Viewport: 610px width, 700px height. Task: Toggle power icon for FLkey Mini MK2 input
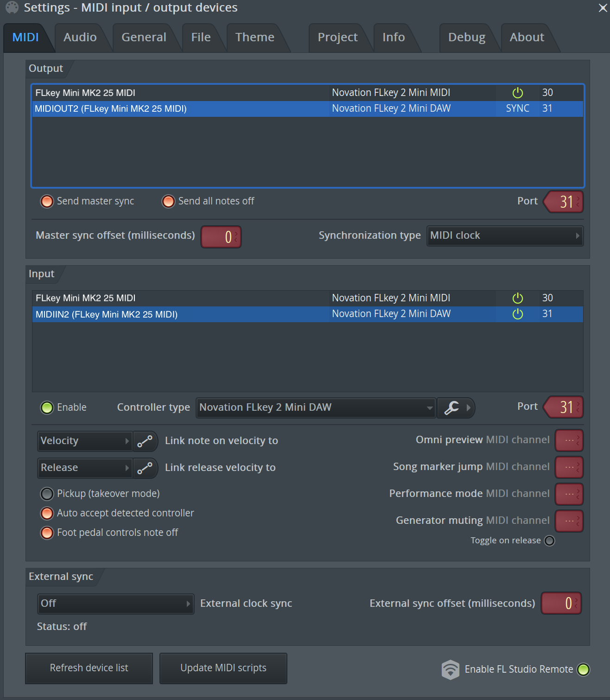click(518, 298)
